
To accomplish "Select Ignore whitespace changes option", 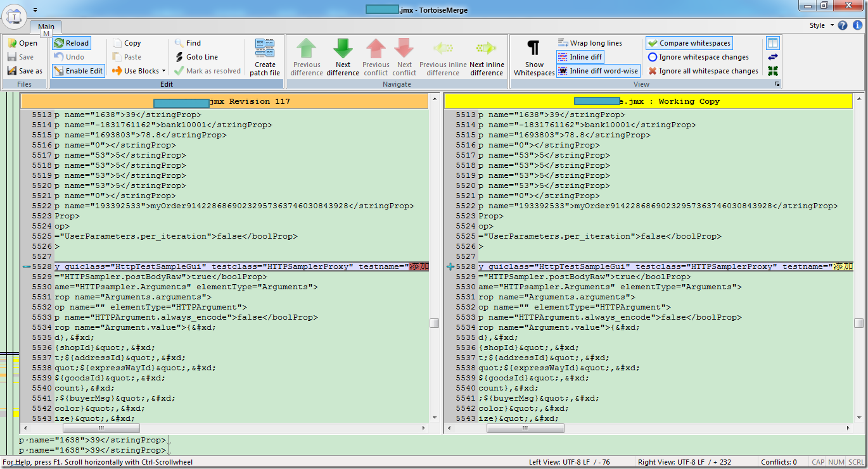I will click(698, 57).
